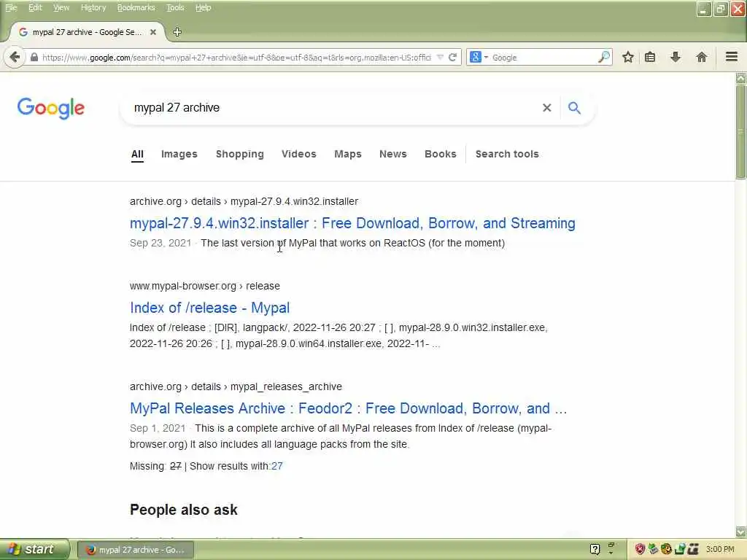Click the scrollbar down arrow
This screenshot has height=560, width=747.
tap(741, 532)
